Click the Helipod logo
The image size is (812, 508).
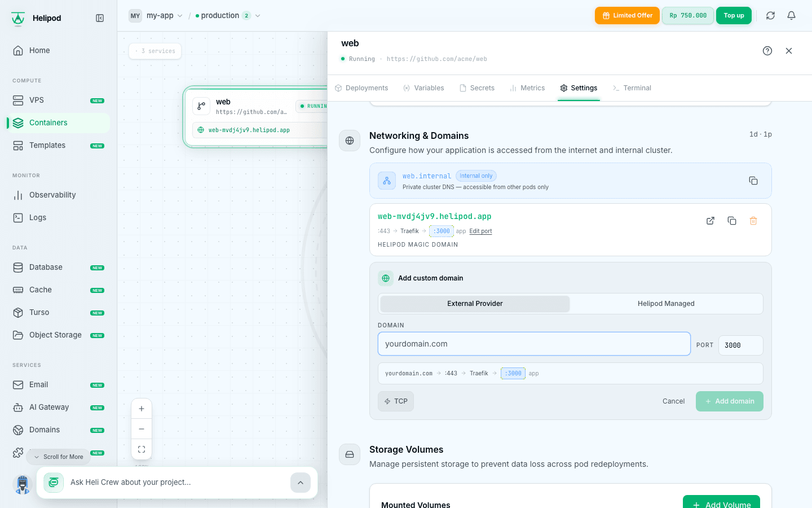pyautogui.click(x=18, y=19)
